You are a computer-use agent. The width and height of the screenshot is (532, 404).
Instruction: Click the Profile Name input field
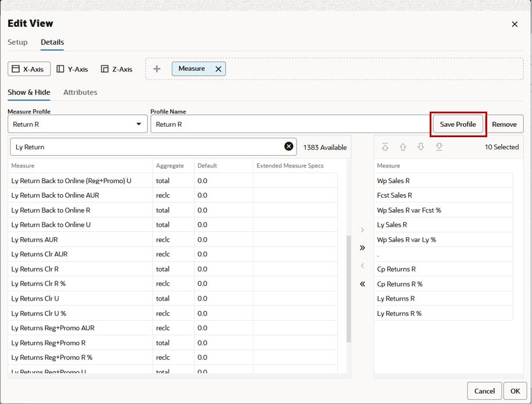[290, 124]
